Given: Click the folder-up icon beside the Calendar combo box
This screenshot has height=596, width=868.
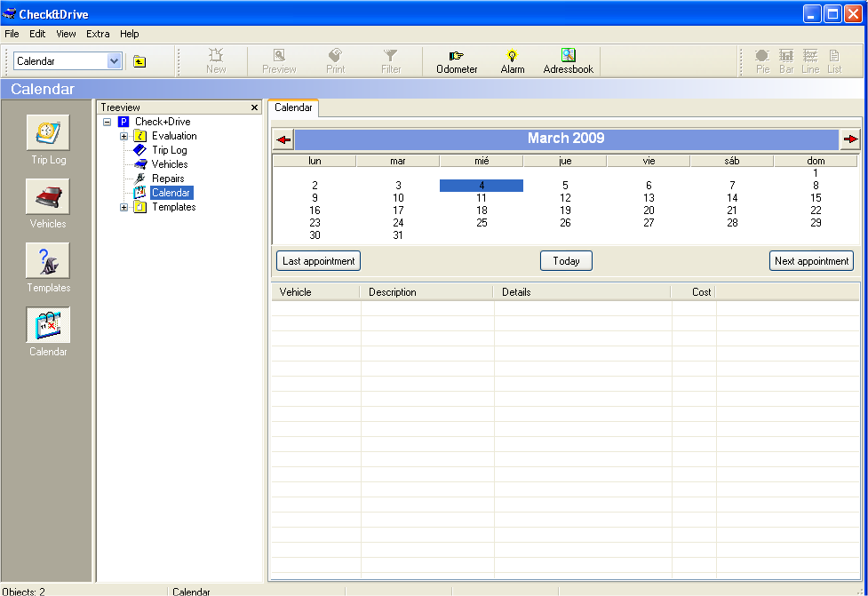Looking at the screenshot, I should click(139, 61).
